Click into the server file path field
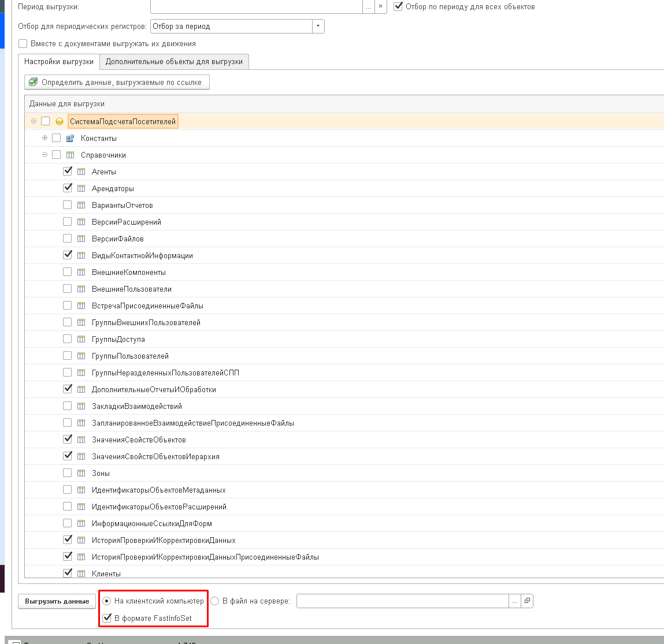Screen dimensions: 664x644 (x=403, y=601)
